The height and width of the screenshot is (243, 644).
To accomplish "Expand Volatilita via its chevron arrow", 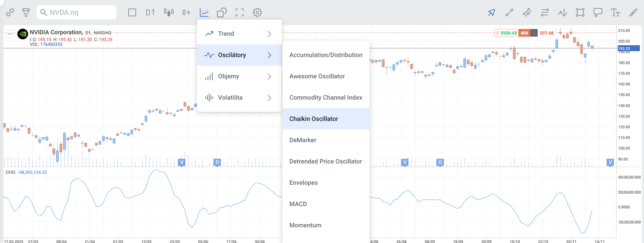I will click(x=269, y=98).
